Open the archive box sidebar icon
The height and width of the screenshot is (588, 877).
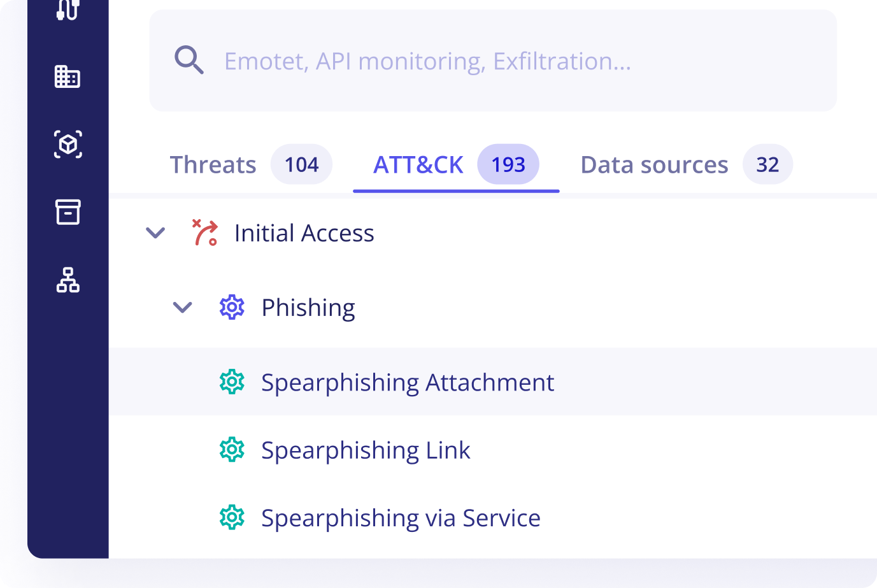point(68,212)
